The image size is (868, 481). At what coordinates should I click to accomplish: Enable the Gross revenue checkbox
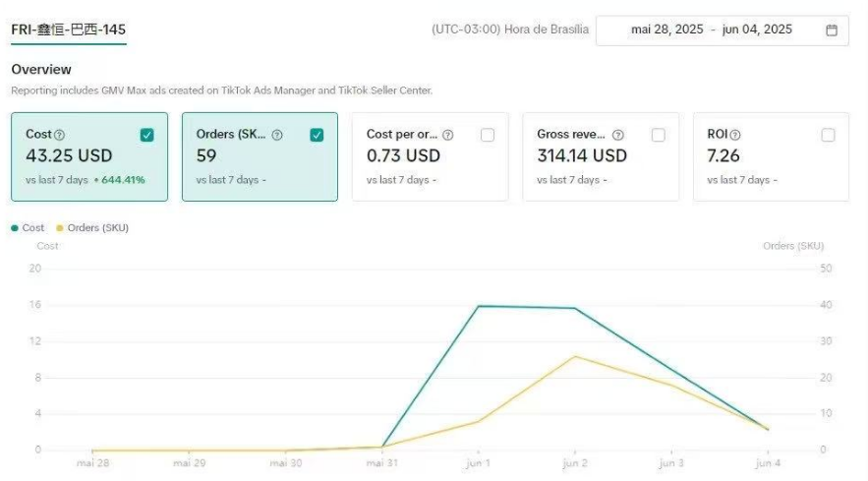tap(658, 135)
